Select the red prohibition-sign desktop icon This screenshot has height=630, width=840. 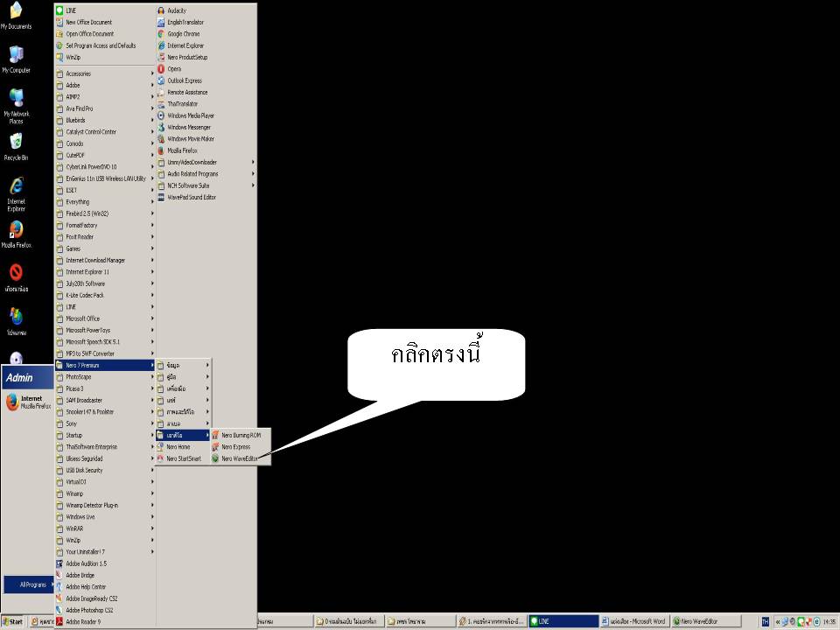coord(16,277)
